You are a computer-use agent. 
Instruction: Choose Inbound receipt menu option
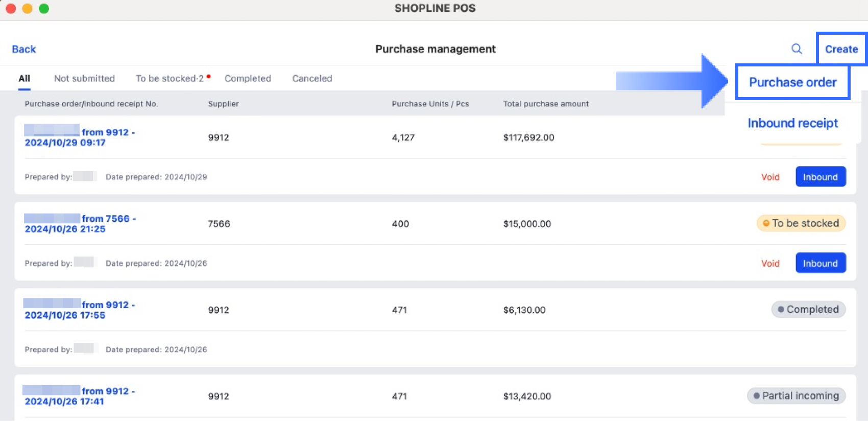point(792,123)
